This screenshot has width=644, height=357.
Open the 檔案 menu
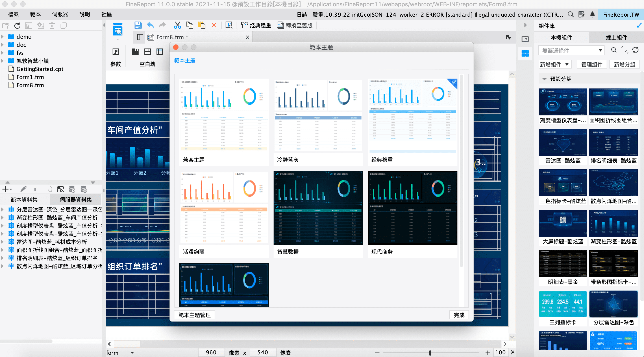tap(13, 14)
